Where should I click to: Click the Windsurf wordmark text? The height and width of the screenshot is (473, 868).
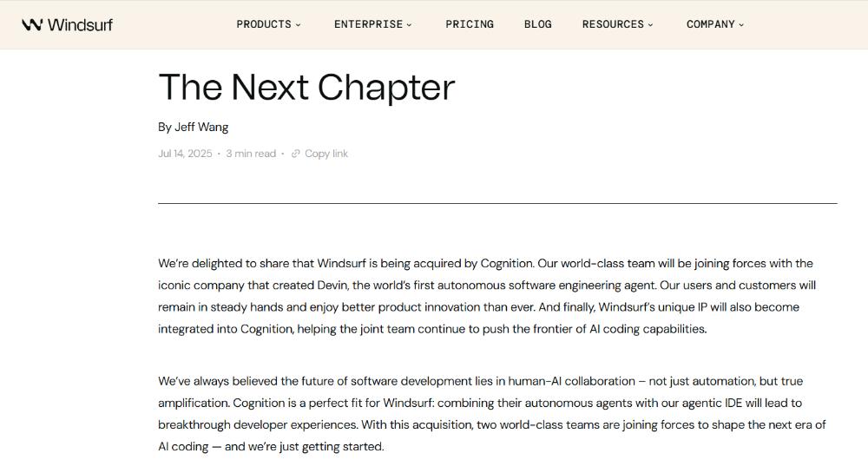click(80, 24)
